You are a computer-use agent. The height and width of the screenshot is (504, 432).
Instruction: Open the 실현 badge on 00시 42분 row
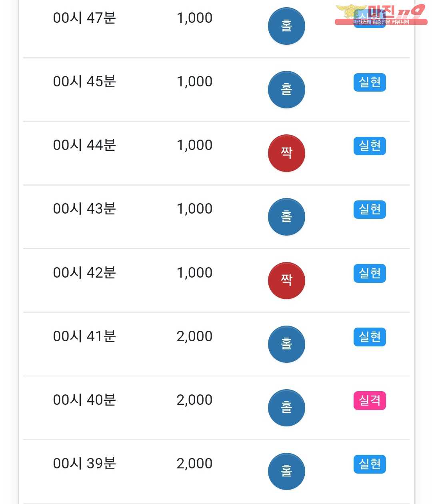tap(370, 273)
